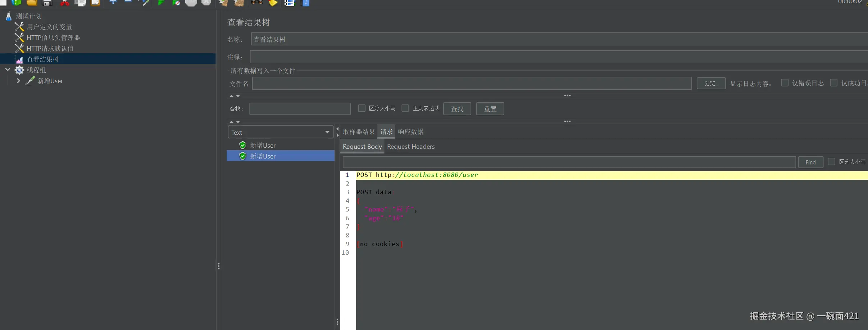Switch to the 取样器结果 tab
Screen dimensions: 868x330
tap(359, 132)
